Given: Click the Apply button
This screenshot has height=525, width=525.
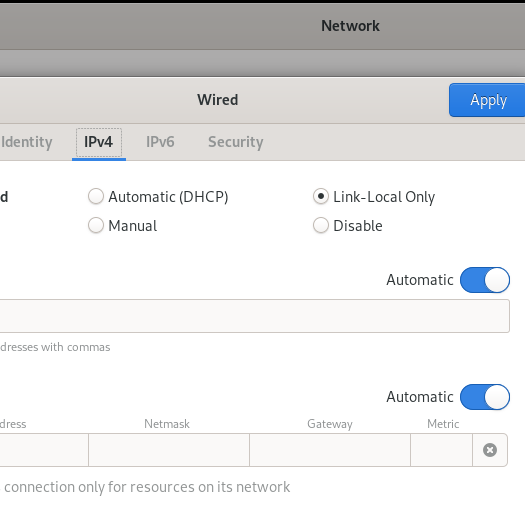Looking at the screenshot, I should coord(487,100).
